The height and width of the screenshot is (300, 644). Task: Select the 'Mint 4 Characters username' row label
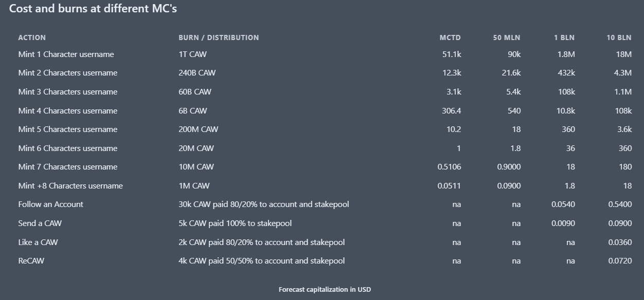pyautogui.click(x=67, y=111)
